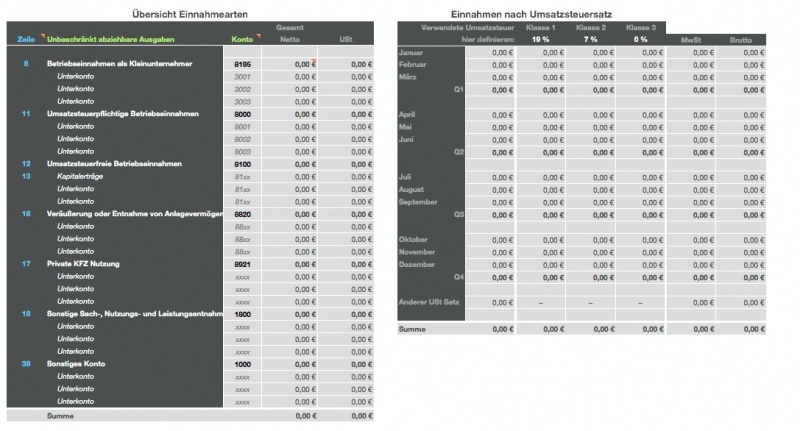Click the Kapitalerträge row label
Viewport: 800px width, 431px height.
(x=81, y=176)
